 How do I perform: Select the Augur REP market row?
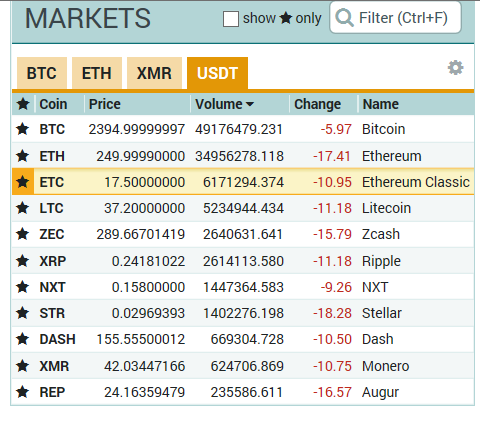(x=243, y=392)
